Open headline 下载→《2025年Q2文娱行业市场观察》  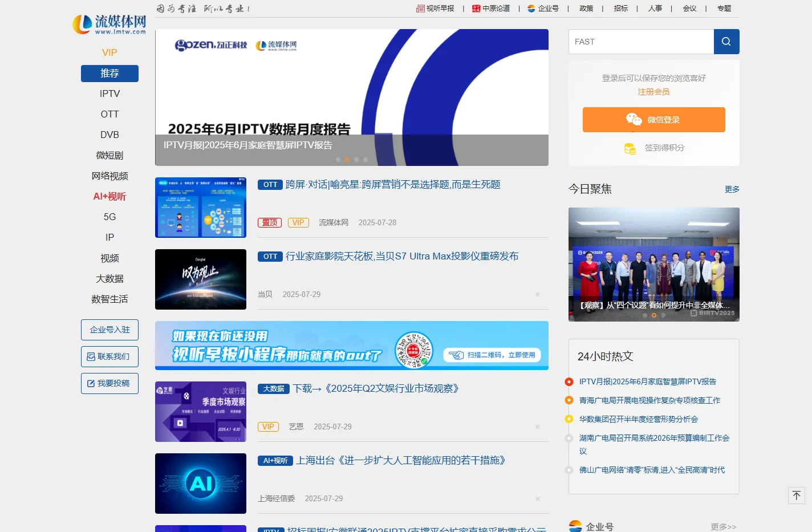tap(376, 389)
